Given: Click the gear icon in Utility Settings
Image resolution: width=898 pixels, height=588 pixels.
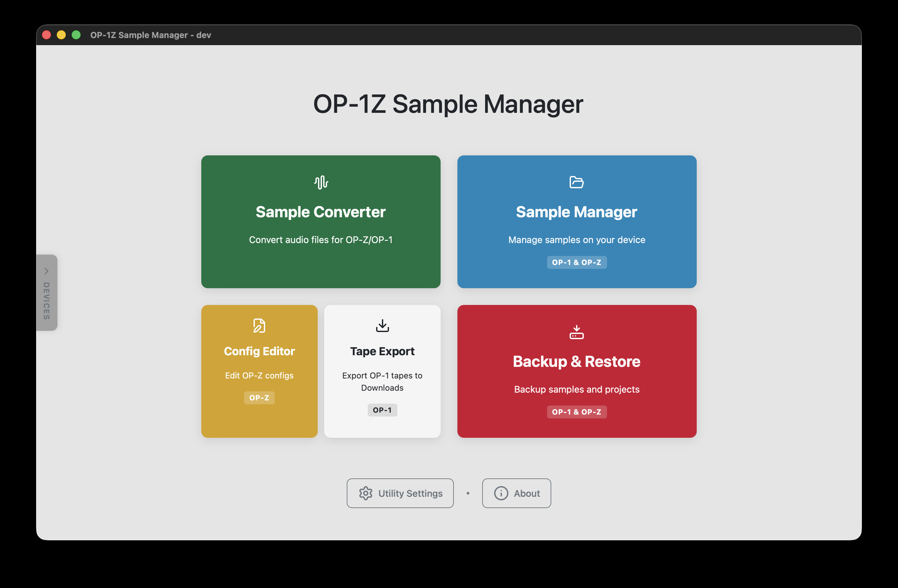Looking at the screenshot, I should (x=365, y=493).
